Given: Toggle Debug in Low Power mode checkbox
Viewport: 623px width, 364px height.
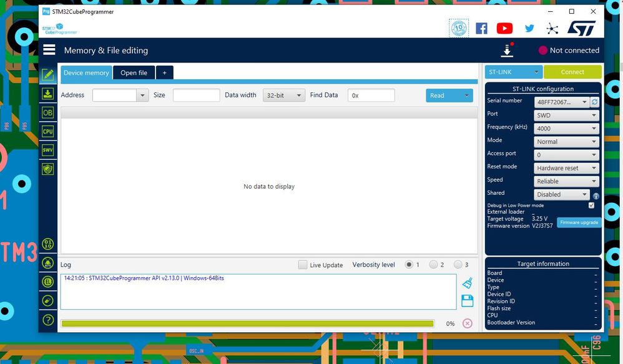Looking at the screenshot, I should [591, 205].
